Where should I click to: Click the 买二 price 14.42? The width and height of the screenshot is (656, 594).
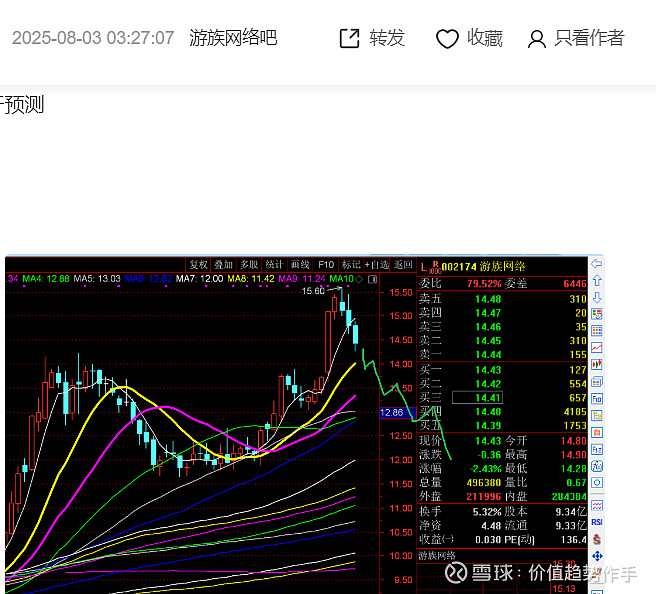tap(488, 384)
